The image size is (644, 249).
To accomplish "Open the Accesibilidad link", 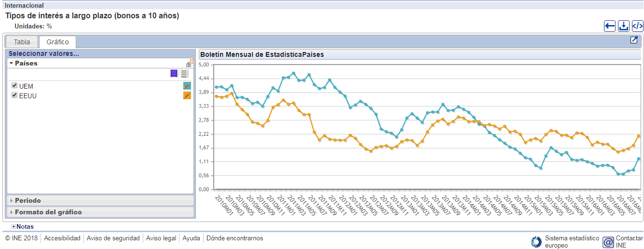I will click(62, 238).
